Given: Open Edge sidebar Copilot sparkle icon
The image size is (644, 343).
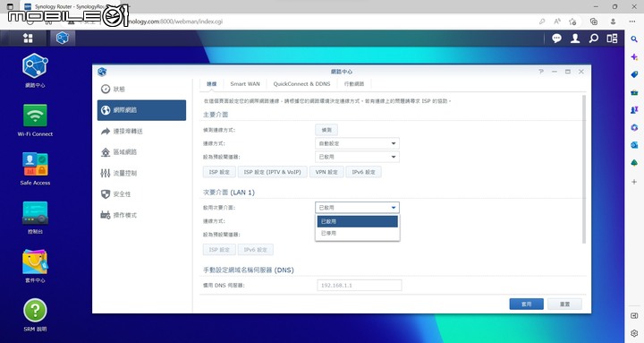Looking at the screenshot, I should click(x=634, y=57).
